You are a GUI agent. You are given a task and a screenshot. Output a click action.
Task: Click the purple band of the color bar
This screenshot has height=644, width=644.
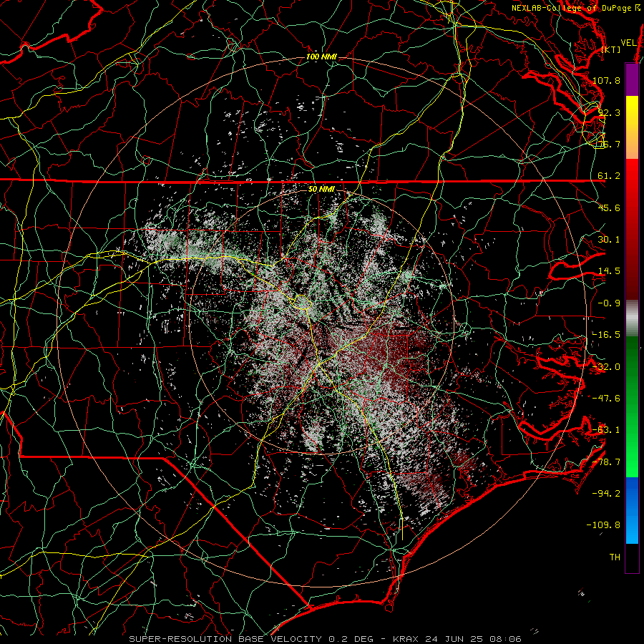(632, 80)
